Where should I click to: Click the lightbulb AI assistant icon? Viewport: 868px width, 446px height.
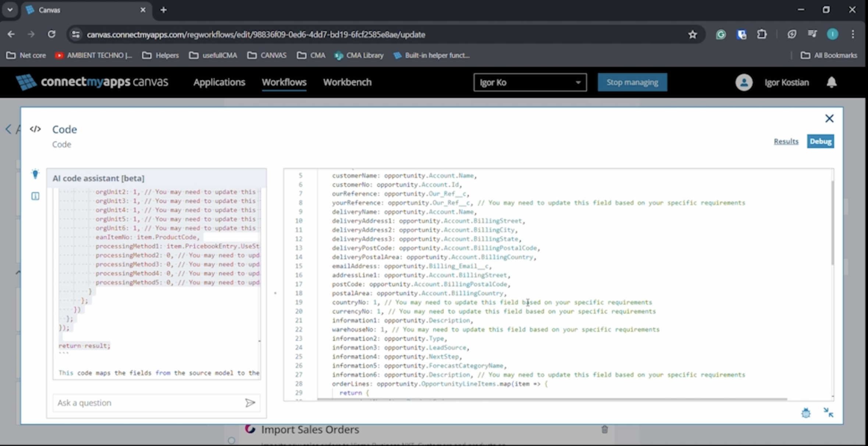[x=35, y=174]
